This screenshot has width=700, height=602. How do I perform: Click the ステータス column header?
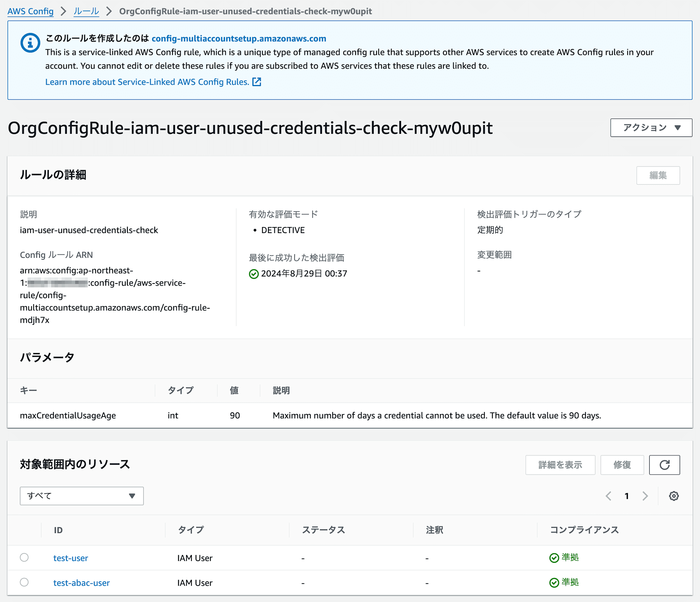click(323, 530)
